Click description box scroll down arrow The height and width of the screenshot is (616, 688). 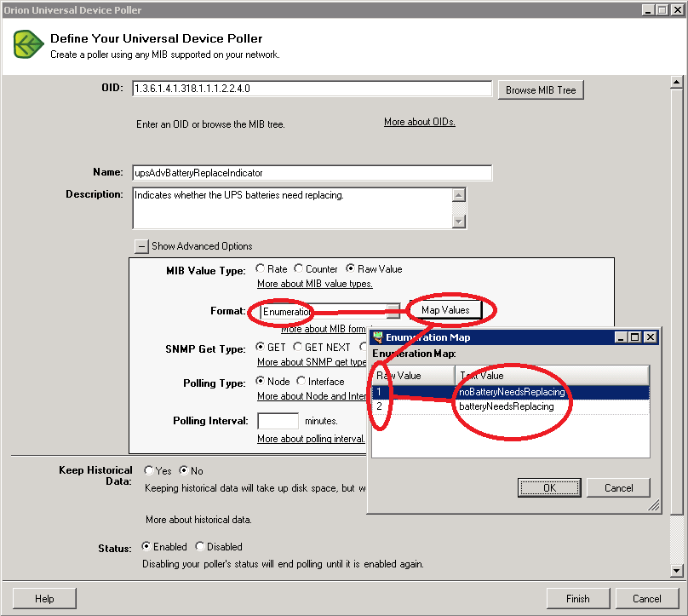pos(458,222)
